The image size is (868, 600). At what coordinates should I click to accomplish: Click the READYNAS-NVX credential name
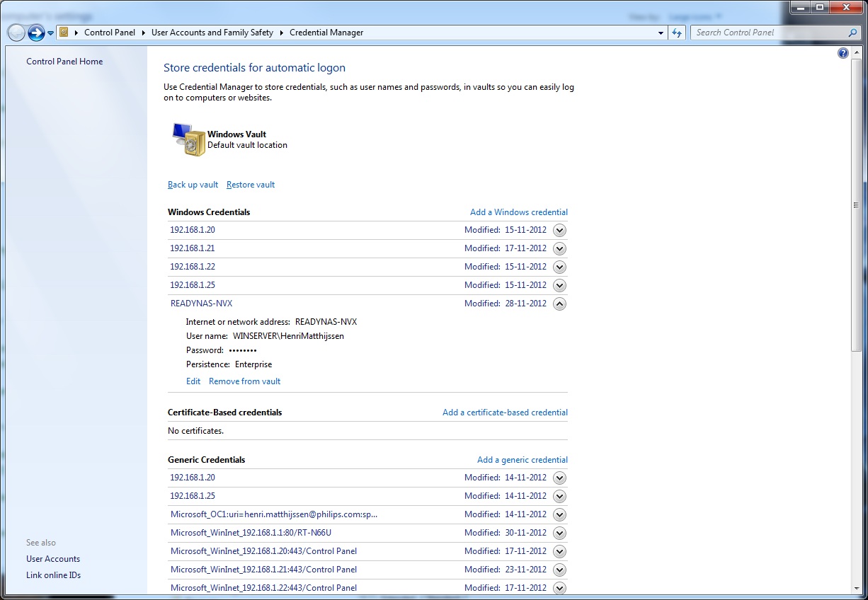click(201, 304)
